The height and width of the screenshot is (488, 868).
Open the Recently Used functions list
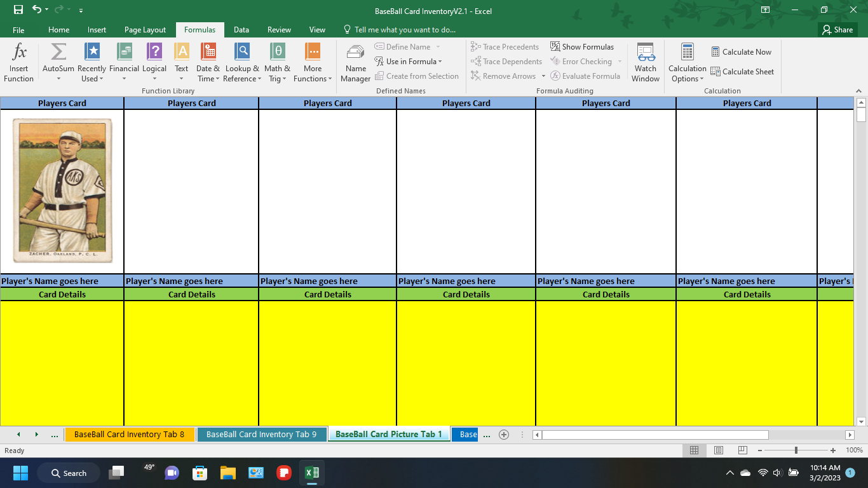point(92,63)
